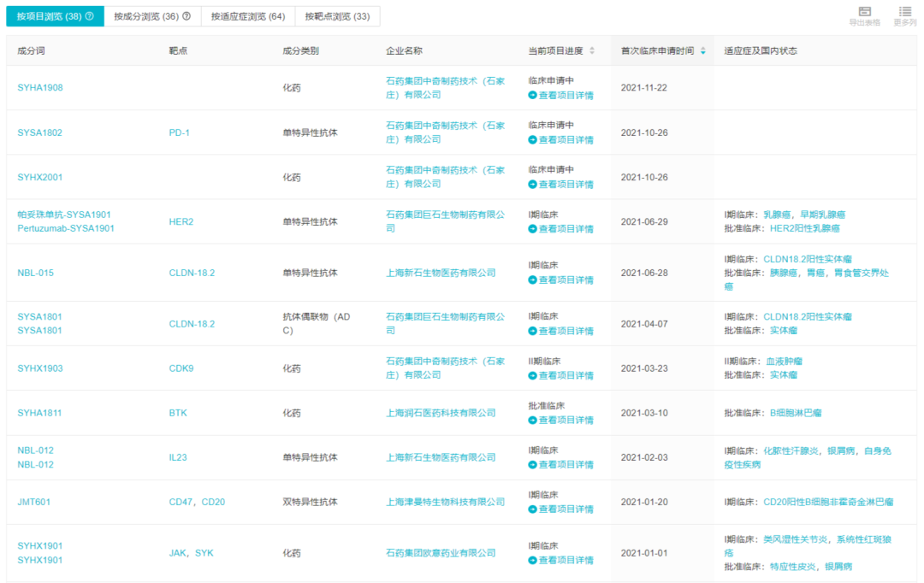Click the CD47 target link

tap(181, 503)
